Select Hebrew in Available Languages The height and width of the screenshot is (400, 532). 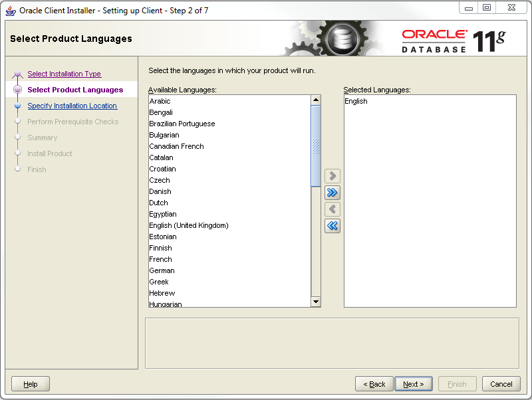[229, 293]
